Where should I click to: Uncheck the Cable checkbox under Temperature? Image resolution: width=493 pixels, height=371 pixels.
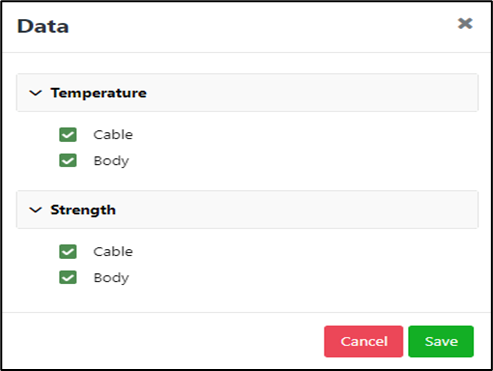click(x=68, y=135)
